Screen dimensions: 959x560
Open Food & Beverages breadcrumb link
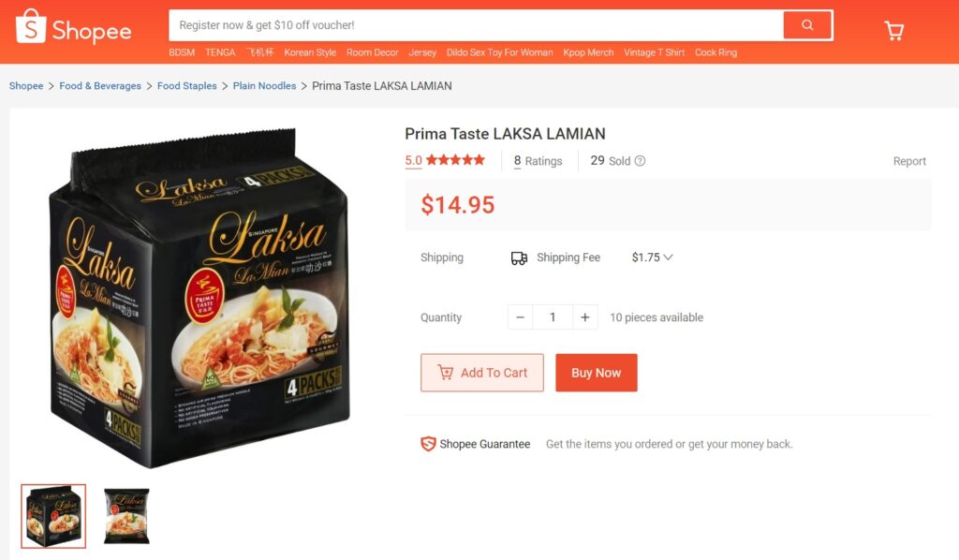100,86
